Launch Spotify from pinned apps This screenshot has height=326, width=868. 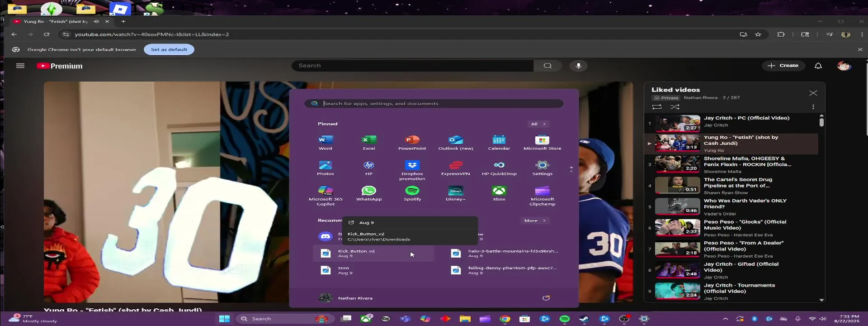coord(412,193)
